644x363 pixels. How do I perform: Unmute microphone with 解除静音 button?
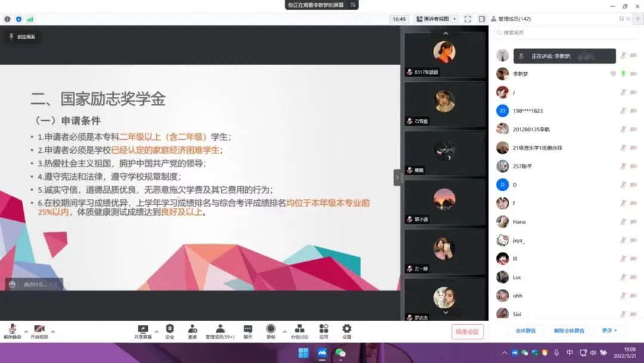click(12, 330)
